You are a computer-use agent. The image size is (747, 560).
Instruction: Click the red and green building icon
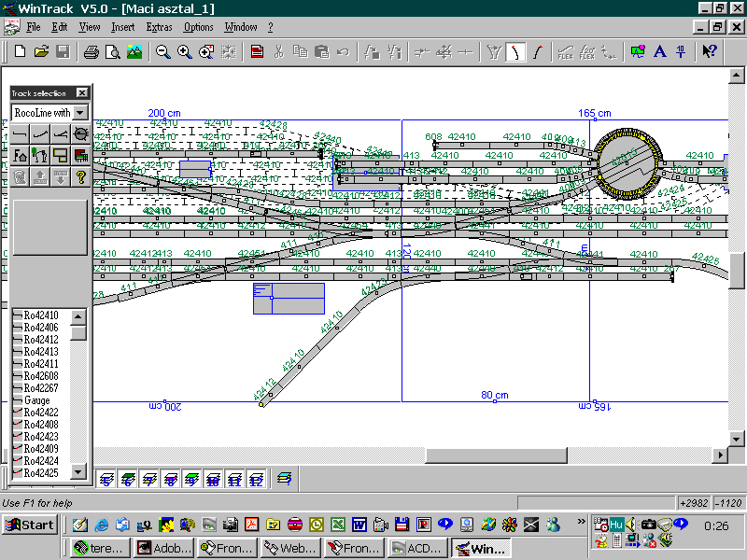[x=81, y=155]
